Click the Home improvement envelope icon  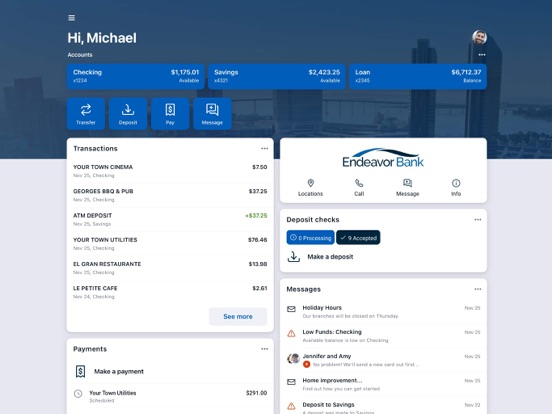[291, 382]
